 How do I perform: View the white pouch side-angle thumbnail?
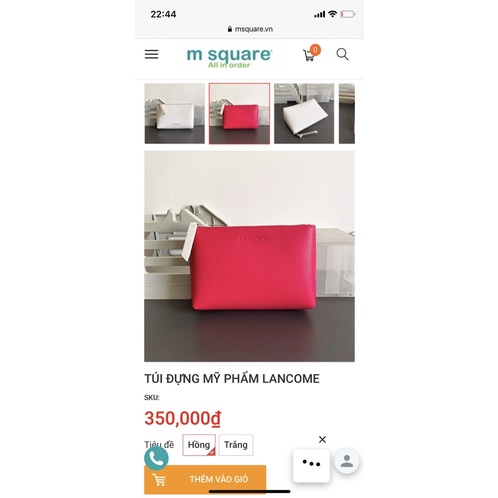304,114
